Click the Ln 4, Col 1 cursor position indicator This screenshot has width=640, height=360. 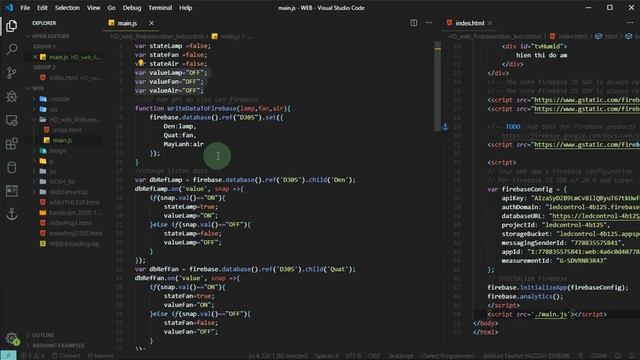[x=278, y=356]
